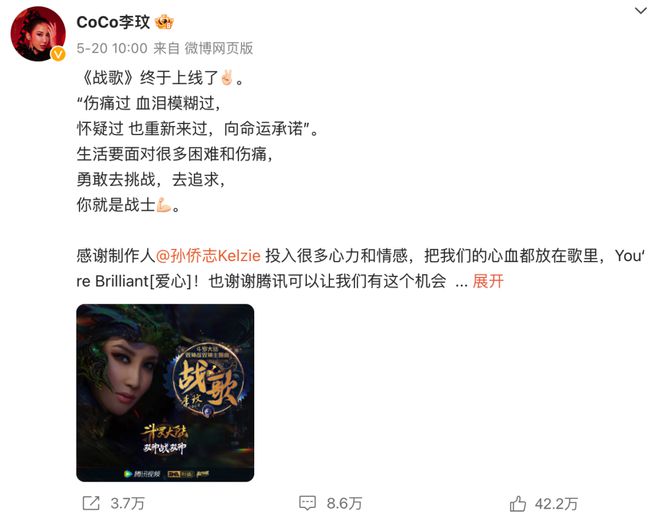Open comments via speech bubble icon
This screenshot has height=519, width=660.
pyautogui.click(x=307, y=503)
